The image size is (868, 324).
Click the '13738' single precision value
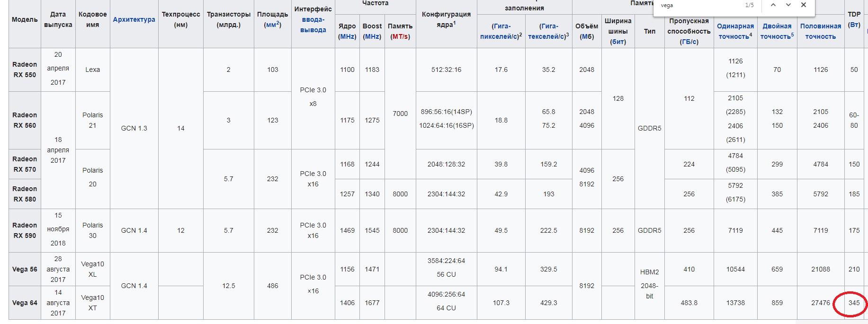735,303
